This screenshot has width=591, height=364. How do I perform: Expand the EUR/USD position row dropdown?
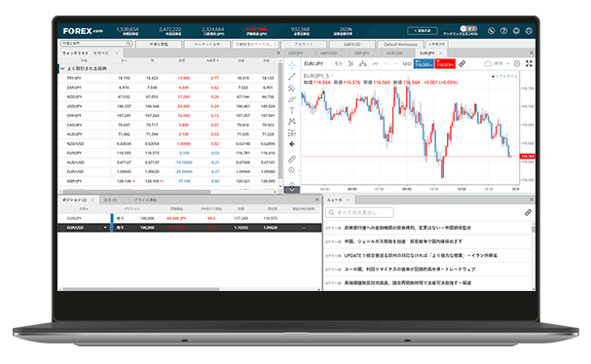click(105, 228)
